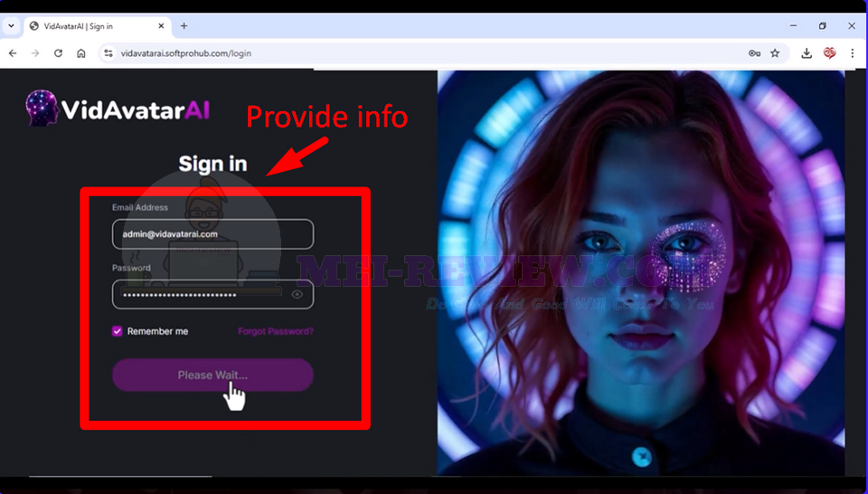Click the heart extension icon
Image resolution: width=868 pixels, height=494 pixels.
pos(829,53)
